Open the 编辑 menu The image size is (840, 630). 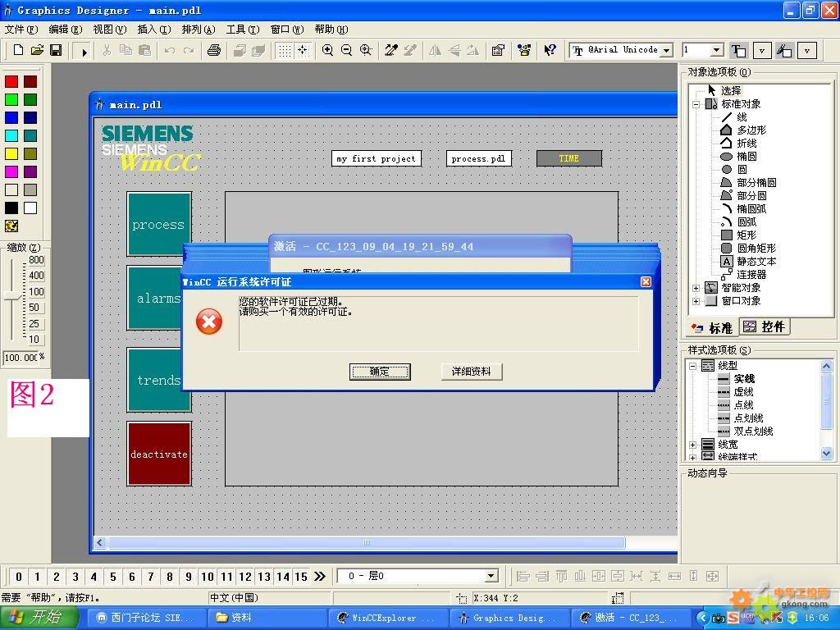click(66, 29)
